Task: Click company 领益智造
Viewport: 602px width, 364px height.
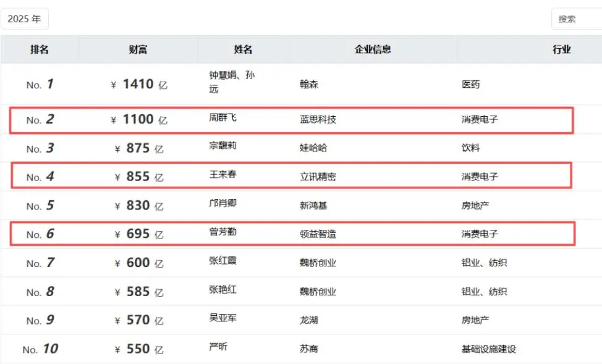Action: click(318, 234)
